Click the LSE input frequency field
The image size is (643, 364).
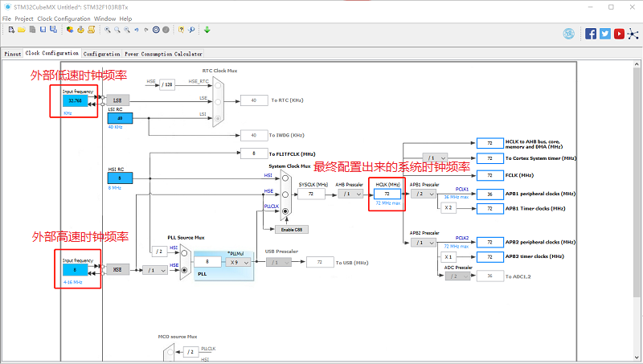(76, 100)
